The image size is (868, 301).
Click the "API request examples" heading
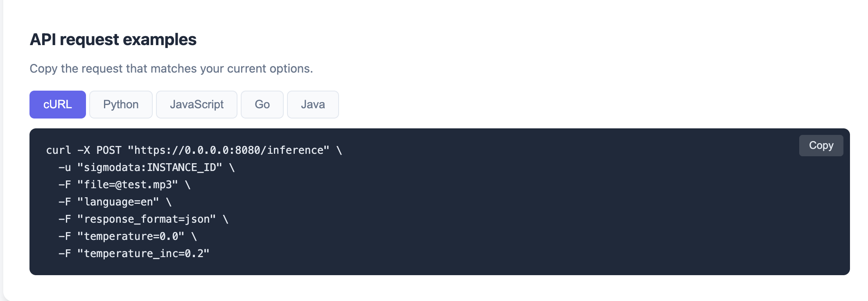coord(113,40)
